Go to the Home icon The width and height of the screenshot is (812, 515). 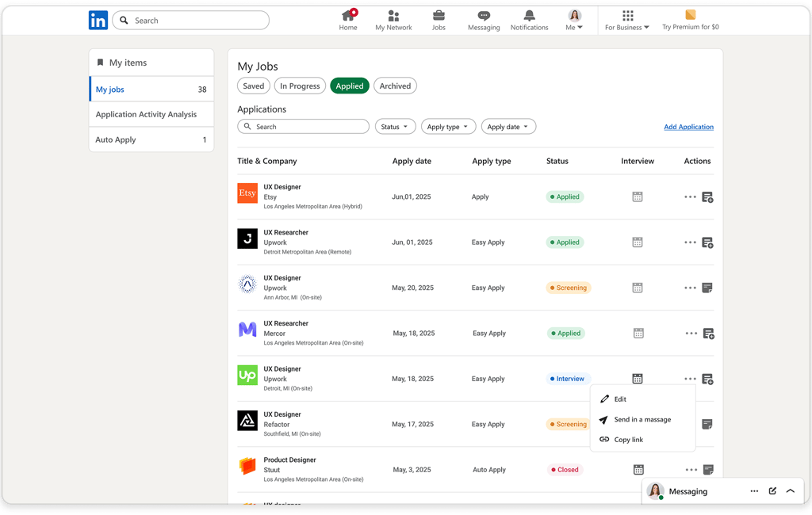pyautogui.click(x=348, y=15)
